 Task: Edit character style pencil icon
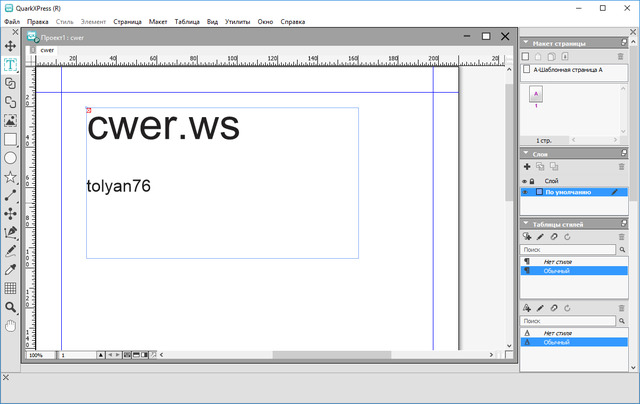click(540, 308)
